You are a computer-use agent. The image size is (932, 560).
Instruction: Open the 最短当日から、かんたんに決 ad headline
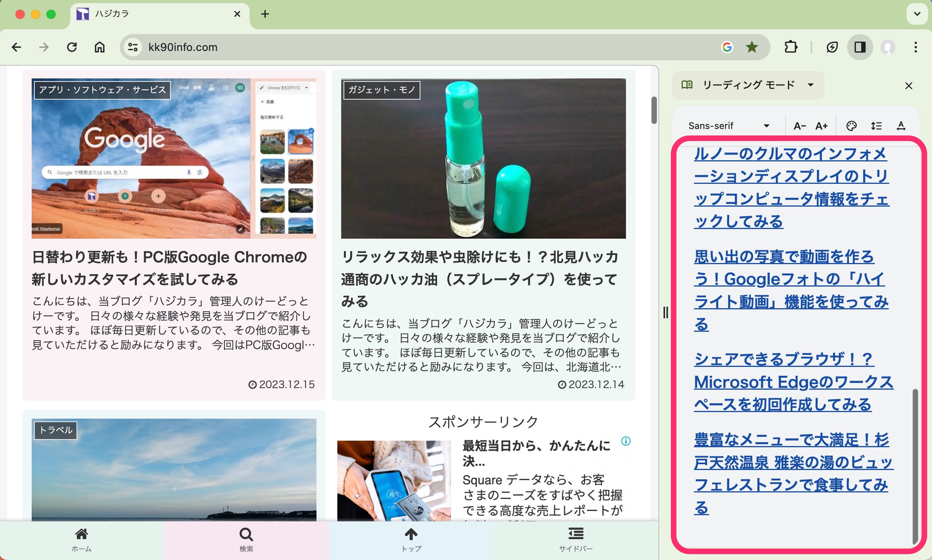536,453
